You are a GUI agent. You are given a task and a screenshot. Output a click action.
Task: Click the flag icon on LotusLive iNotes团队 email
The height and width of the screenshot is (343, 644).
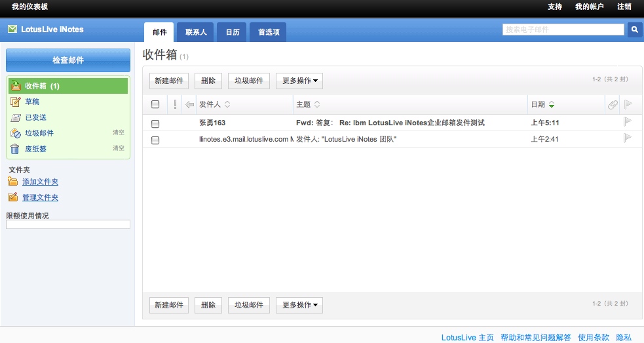[x=627, y=138]
